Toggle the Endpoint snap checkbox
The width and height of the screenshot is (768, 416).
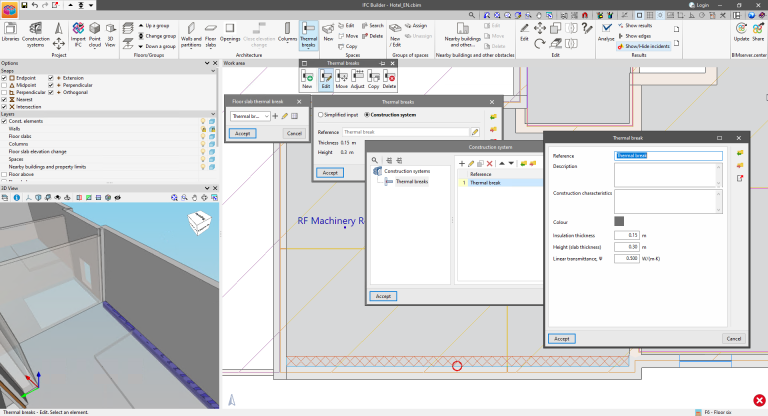4,77
